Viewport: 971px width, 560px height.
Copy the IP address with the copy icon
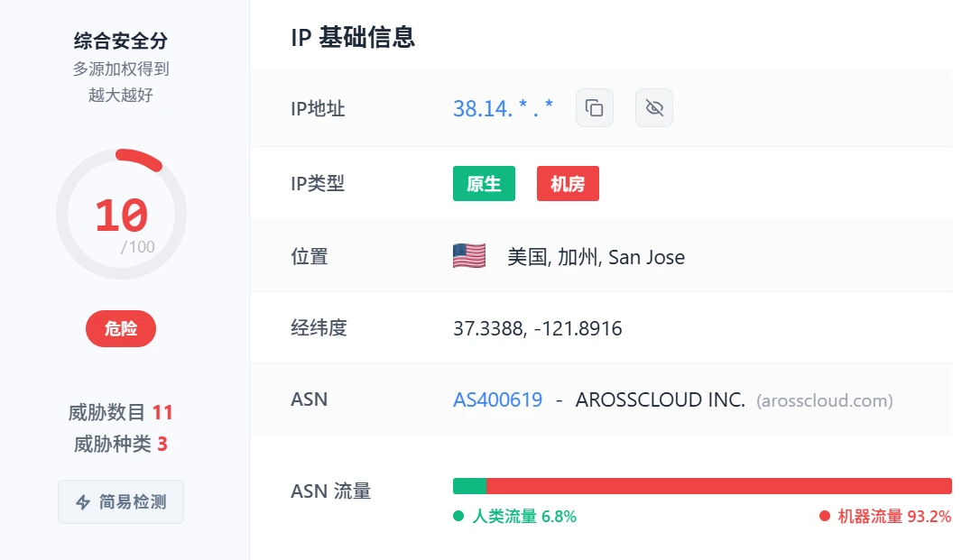(595, 108)
